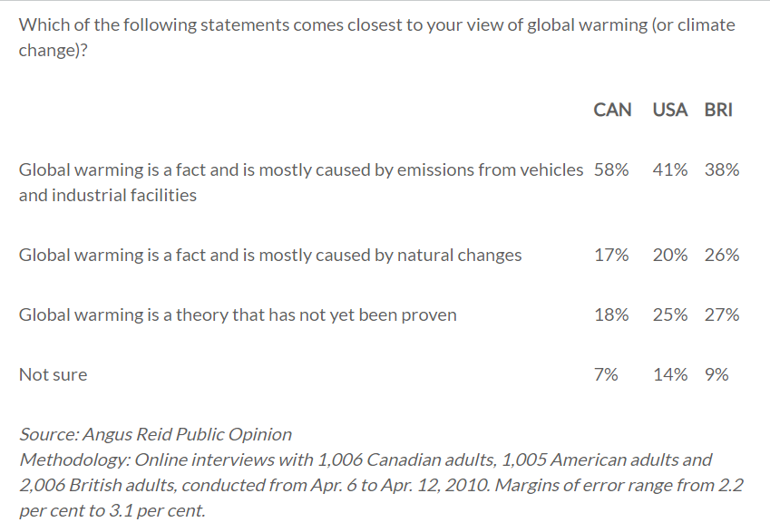Click the 17% value in the CAN column
770x532 pixels.
point(611,255)
